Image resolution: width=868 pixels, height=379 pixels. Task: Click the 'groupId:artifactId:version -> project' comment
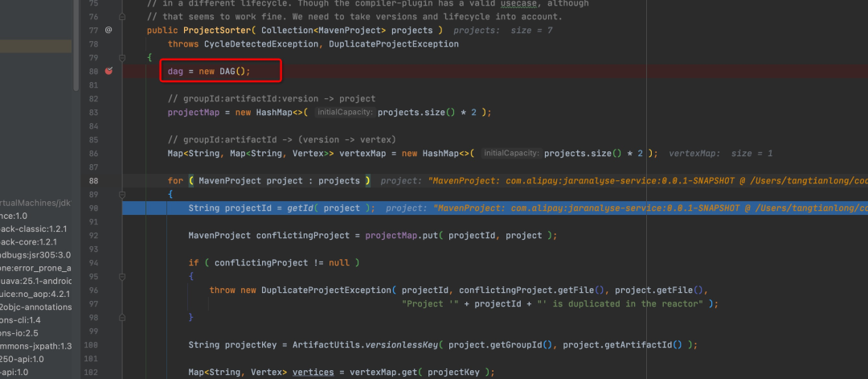[272, 99]
